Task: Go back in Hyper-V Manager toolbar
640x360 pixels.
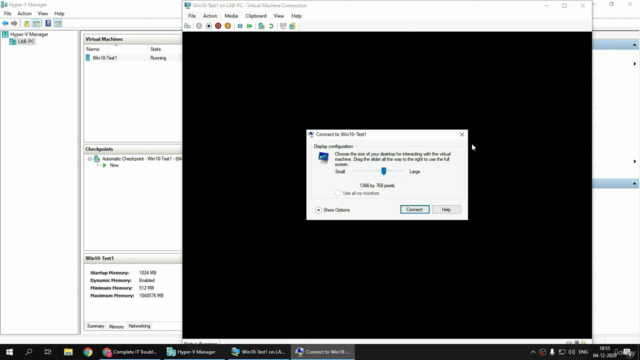Action: point(5,24)
